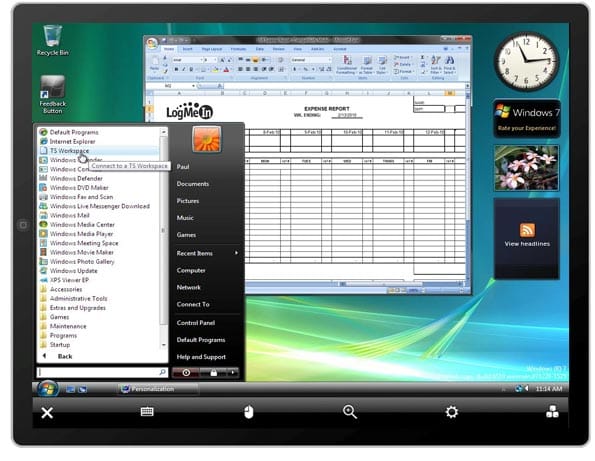This screenshot has height=461, width=595.
Task: Open the Recycle Bin desktop icon
Action: (x=53, y=40)
